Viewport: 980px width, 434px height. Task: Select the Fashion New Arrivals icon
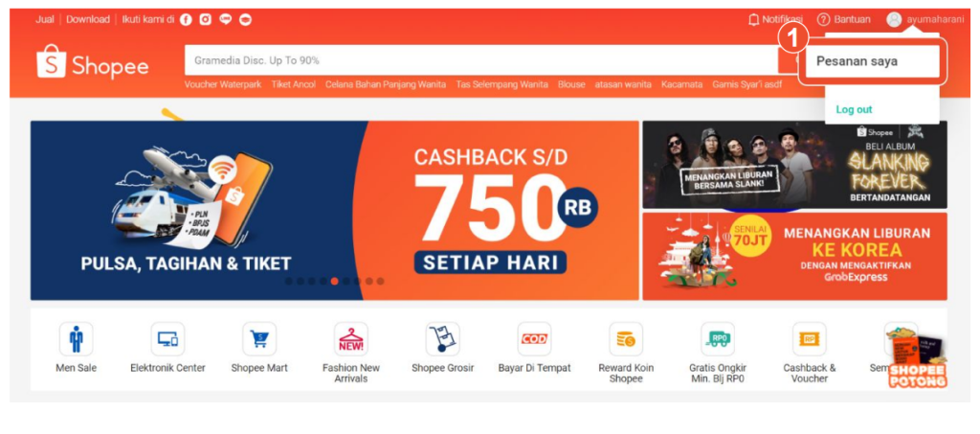[351, 339]
